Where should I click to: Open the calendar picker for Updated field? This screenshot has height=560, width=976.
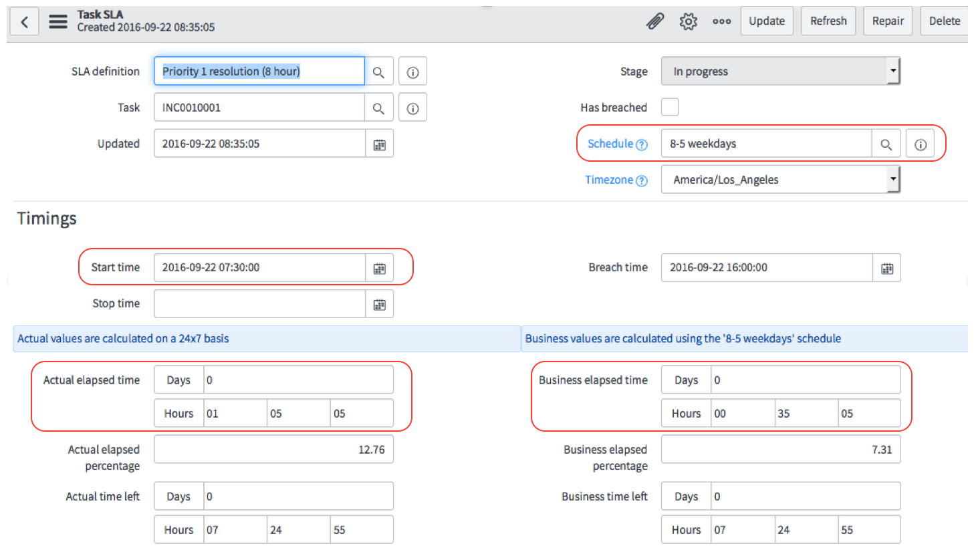(379, 143)
